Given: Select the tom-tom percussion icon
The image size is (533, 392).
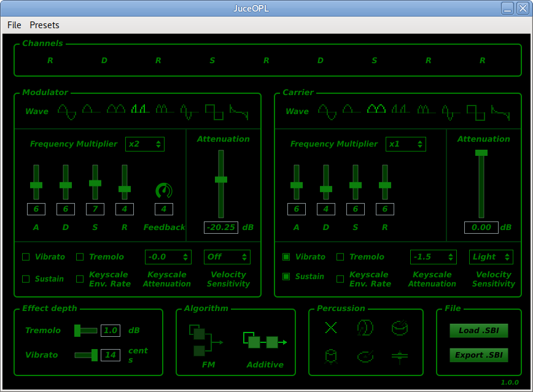Looking at the screenshot, I should coord(331,356).
